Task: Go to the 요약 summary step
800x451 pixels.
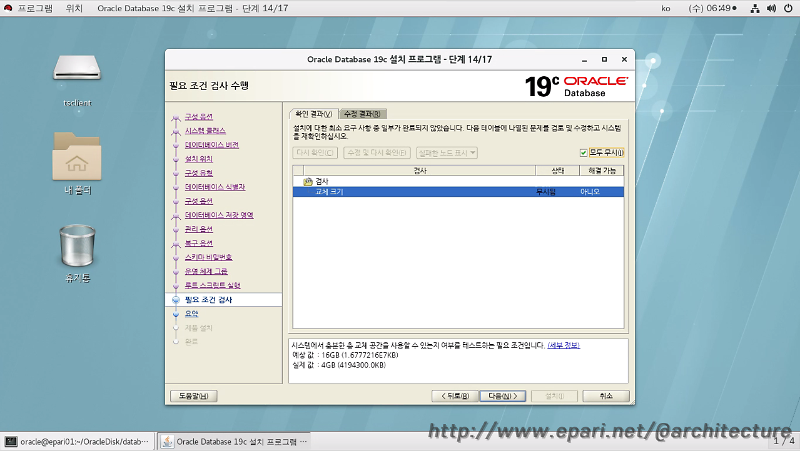Action: (191, 314)
